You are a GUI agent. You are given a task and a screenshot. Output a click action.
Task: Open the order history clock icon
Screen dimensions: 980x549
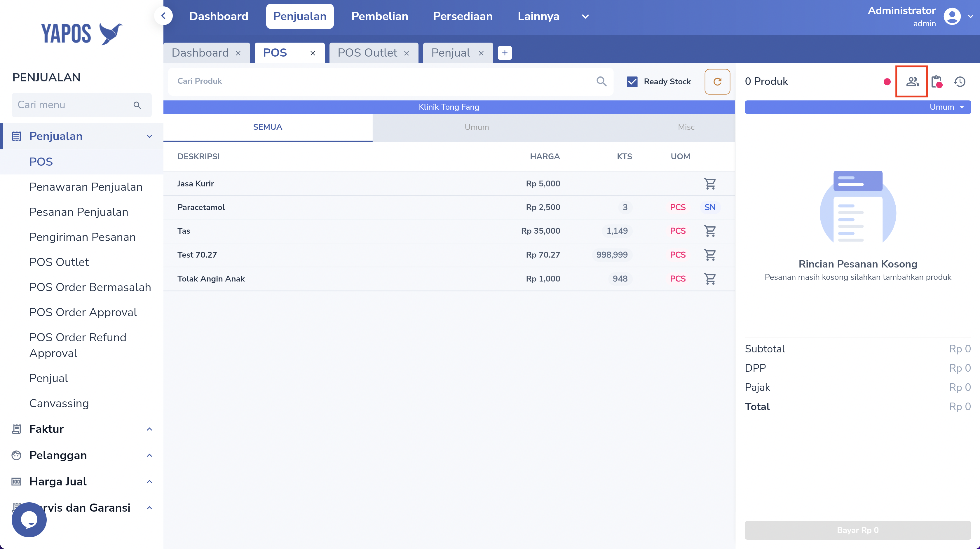click(960, 81)
